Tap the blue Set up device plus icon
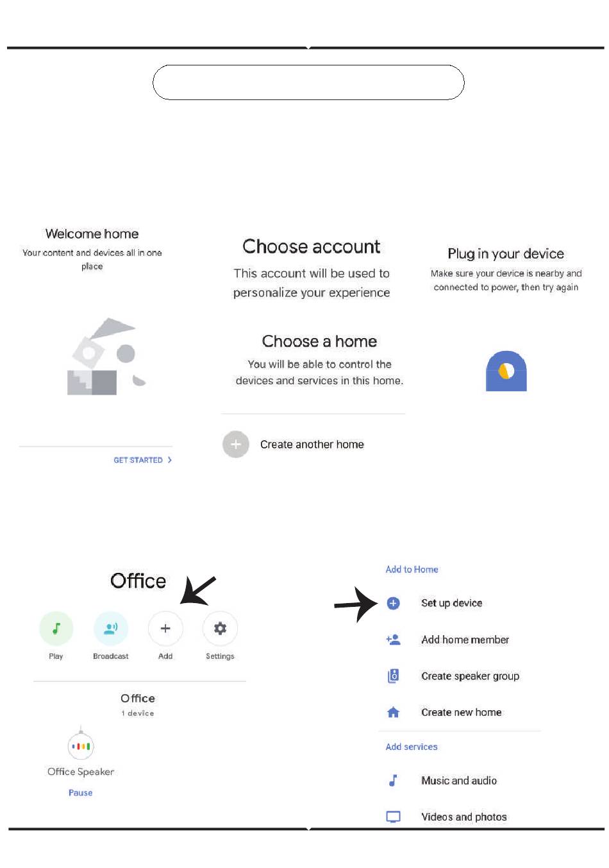The image size is (609, 868). 394,603
